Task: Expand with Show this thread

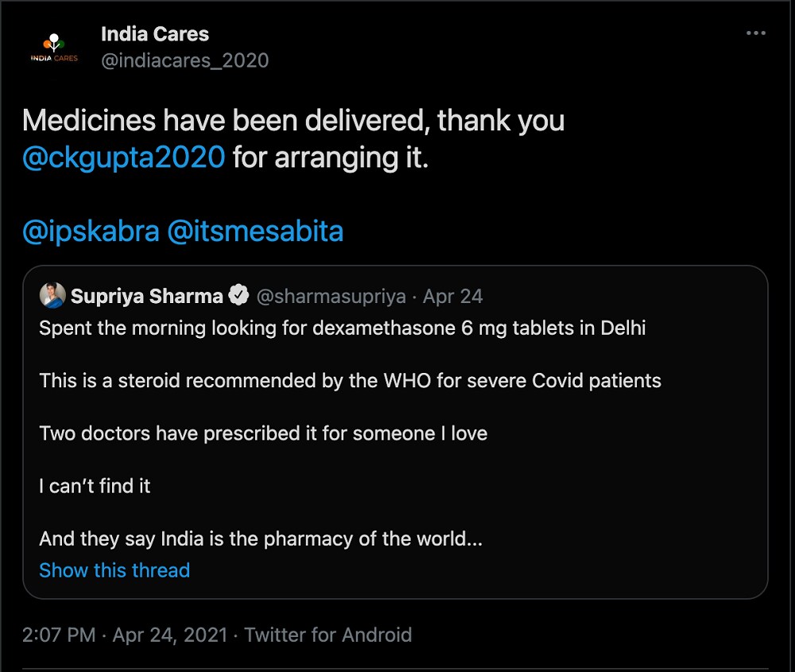Action: pyautogui.click(x=114, y=570)
